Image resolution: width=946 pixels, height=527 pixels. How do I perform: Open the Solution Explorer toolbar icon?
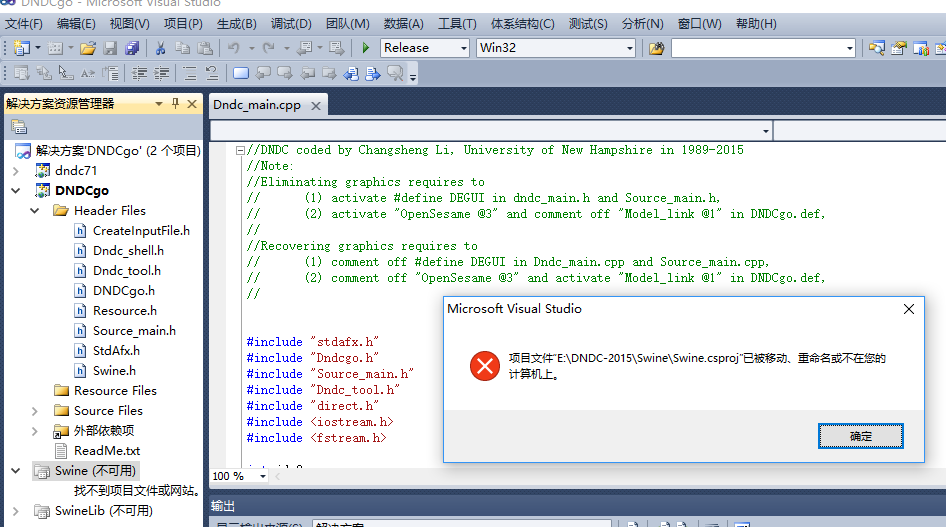point(877,48)
